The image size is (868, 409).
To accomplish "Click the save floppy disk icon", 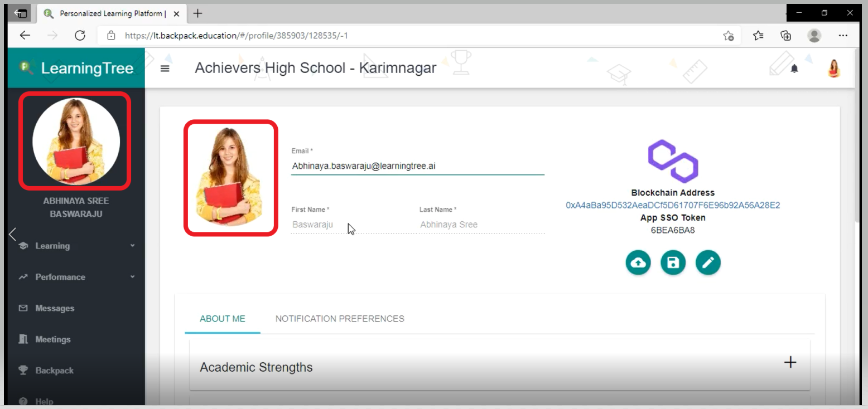I will [673, 262].
